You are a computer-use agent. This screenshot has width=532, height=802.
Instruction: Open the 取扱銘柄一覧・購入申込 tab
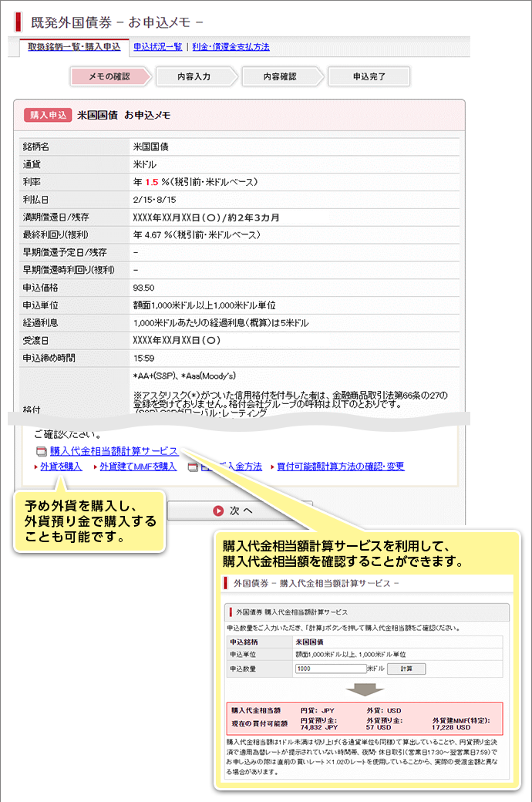74,47
